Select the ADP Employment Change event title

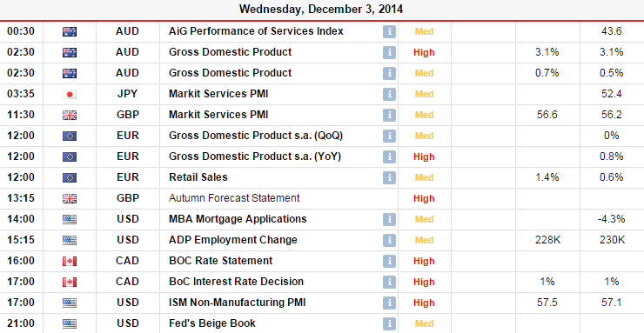pos(233,240)
